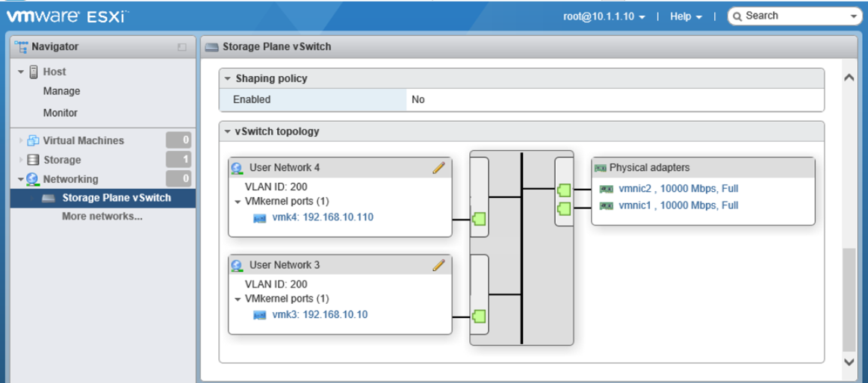Collapse the Navigator panel using its pin icon
The width and height of the screenshot is (868, 383).
pyautogui.click(x=182, y=47)
